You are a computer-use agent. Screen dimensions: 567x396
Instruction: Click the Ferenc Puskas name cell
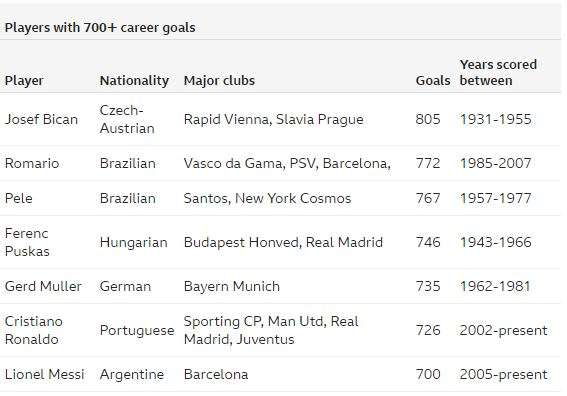pyautogui.click(x=27, y=242)
